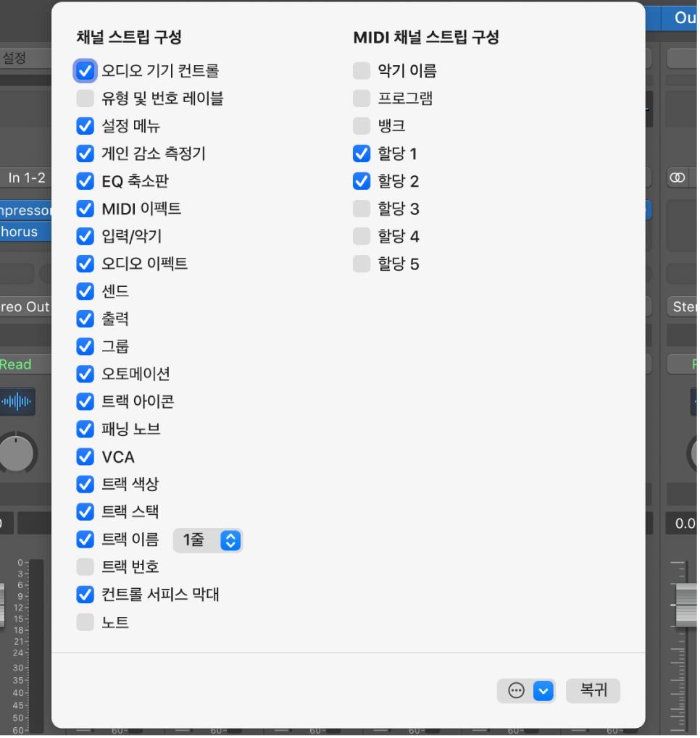
Task: Uncheck 오디오 이펙트 checkbox
Action: click(x=86, y=264)
